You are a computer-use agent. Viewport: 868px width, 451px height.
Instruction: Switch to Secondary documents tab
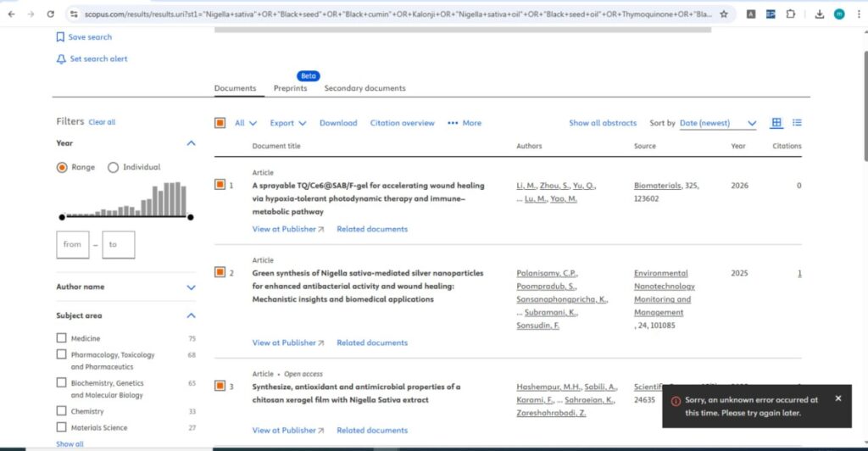tap(364, 88)
